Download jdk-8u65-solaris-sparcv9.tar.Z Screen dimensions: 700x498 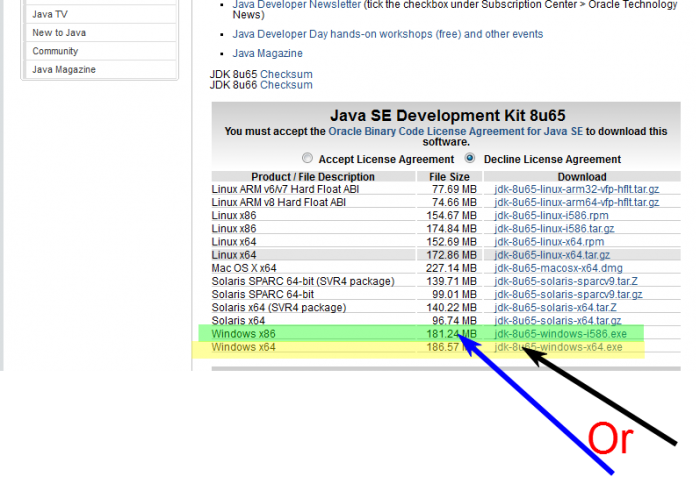pyautogui.click(x=566, y=281)
